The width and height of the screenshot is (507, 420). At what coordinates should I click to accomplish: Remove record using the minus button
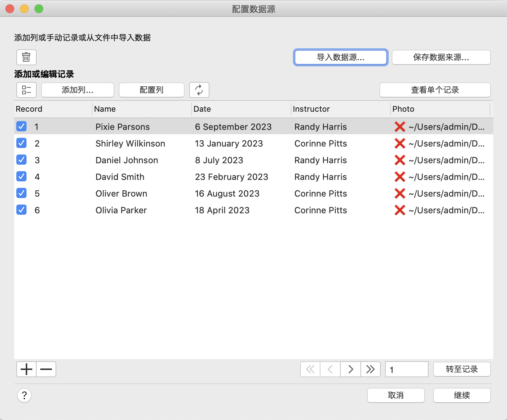46,370
